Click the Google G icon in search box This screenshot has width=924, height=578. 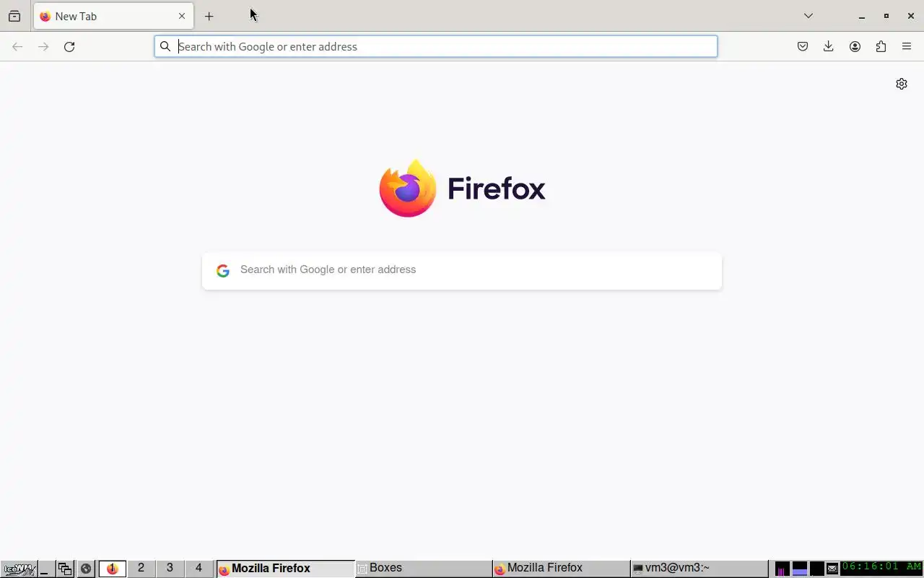[223, 270]
